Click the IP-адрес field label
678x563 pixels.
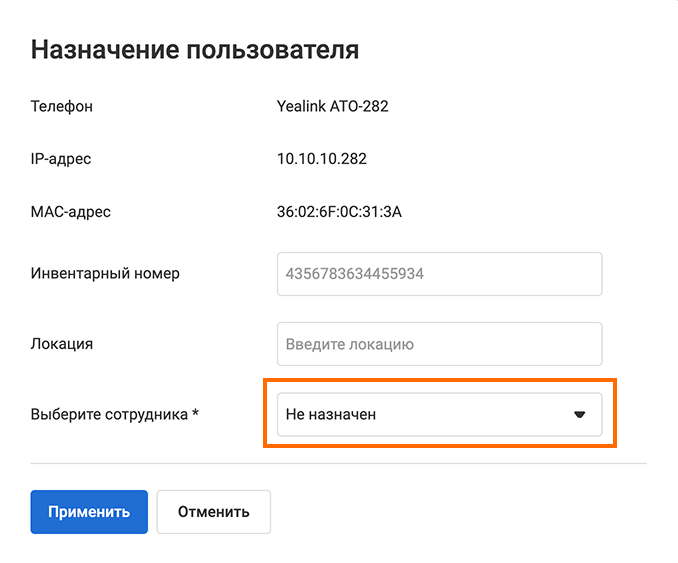click(61, 159)
